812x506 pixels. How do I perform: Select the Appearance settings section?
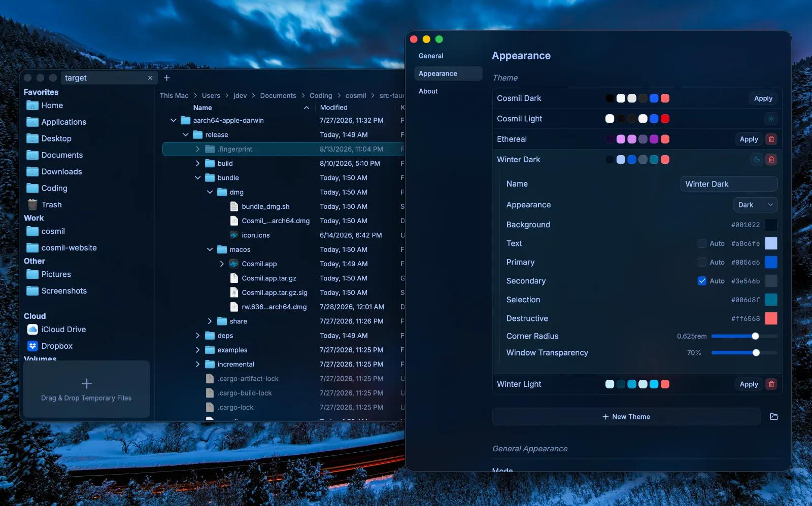click(x=448, y=74)
